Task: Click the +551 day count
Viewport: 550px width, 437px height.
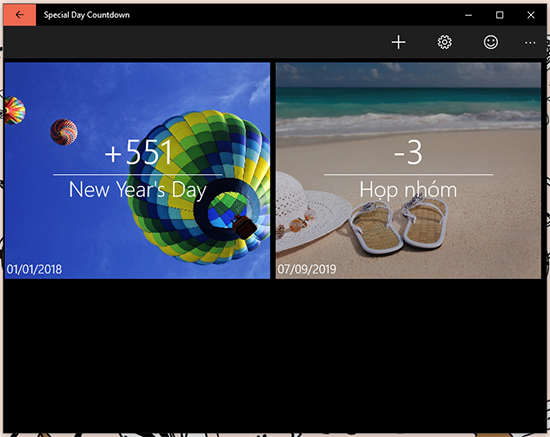Action: [139, 152]
